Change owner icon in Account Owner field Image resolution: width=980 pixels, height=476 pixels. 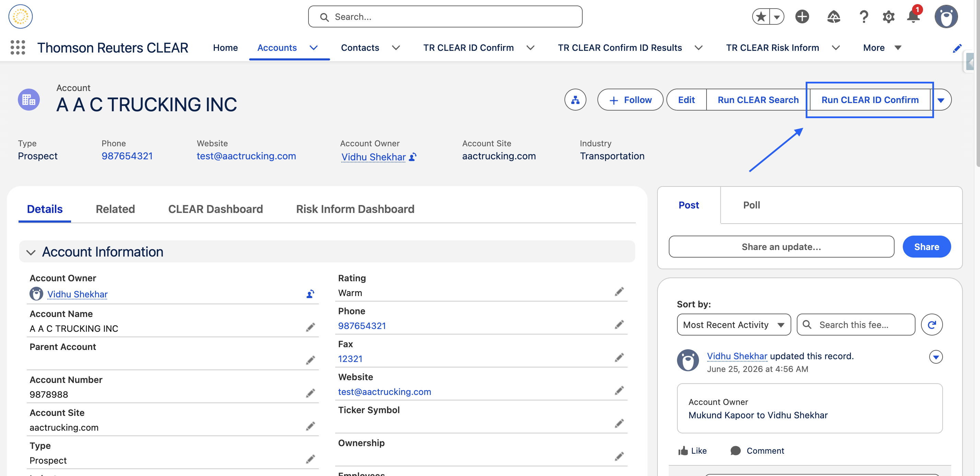311,294
